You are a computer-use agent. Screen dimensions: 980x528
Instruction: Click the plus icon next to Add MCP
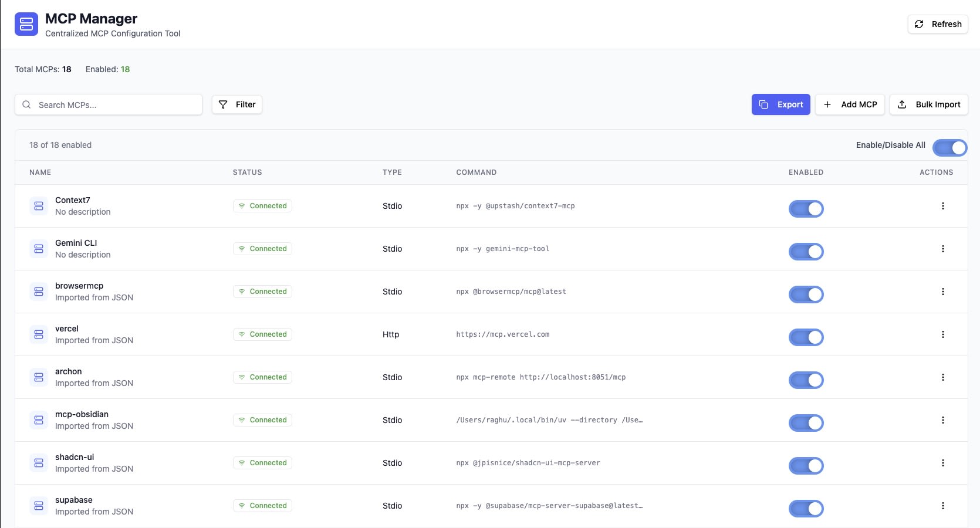(x=827, y=104)
